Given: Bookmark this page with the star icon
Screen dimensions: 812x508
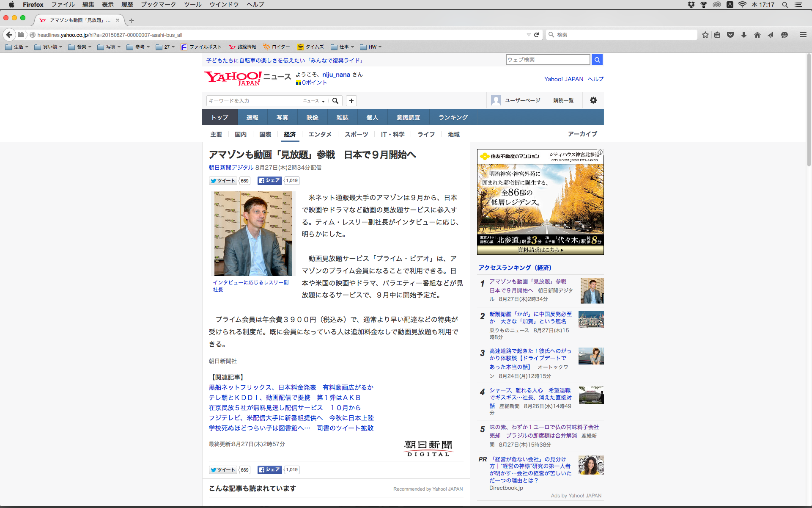Looking at the screenshot, I should (705, 35).
